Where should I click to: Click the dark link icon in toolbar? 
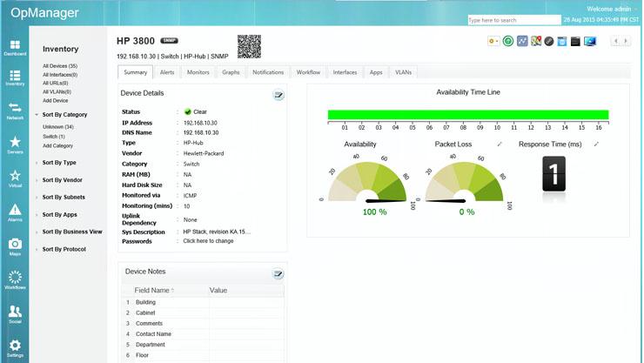[549, 41]
